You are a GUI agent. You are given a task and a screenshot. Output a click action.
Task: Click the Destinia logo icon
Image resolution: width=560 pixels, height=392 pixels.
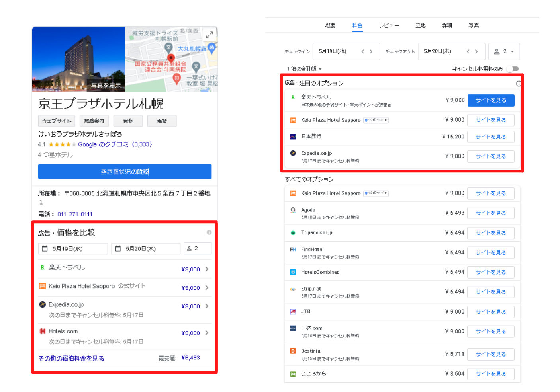293,351
